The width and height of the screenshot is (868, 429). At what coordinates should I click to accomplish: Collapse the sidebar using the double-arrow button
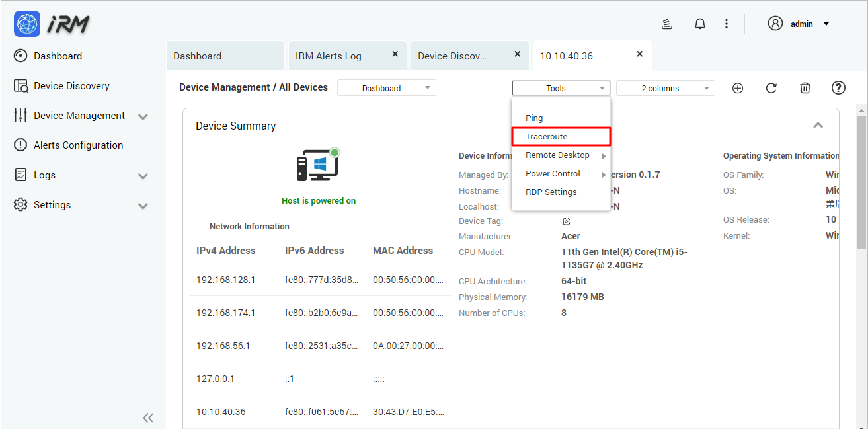pyautogui.click(x=148, y=418)
